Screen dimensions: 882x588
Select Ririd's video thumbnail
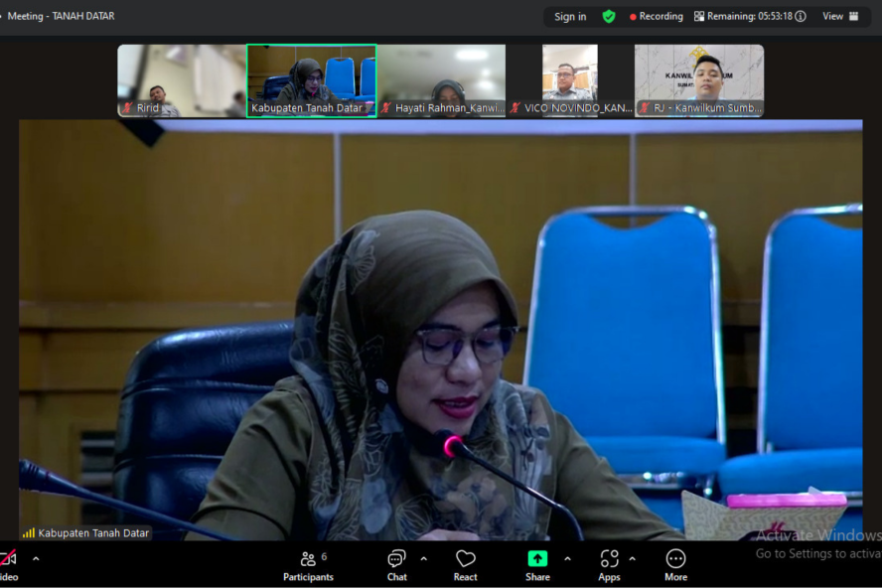(x=181, y=79)
